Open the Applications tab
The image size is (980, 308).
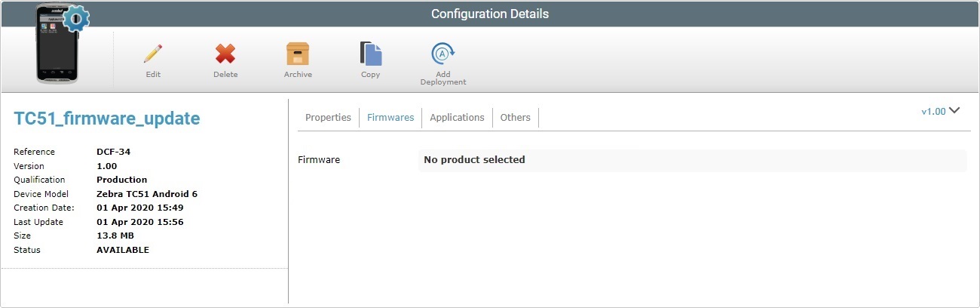coord(457,117)
